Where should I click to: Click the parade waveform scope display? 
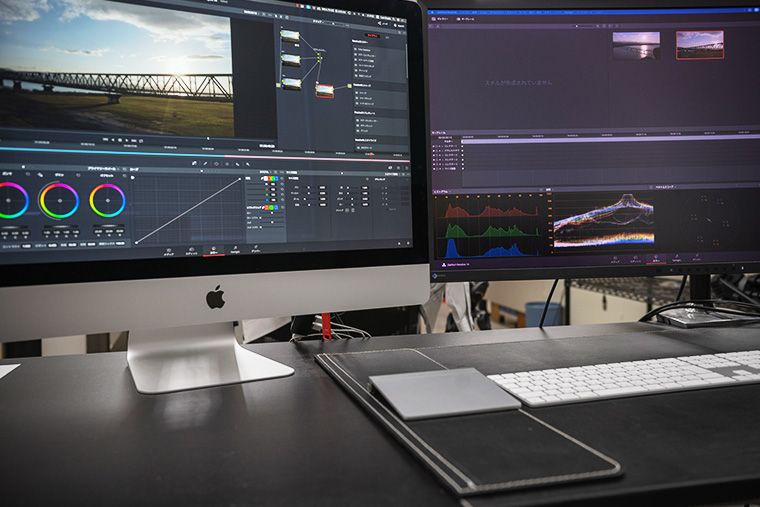(602, 220)
